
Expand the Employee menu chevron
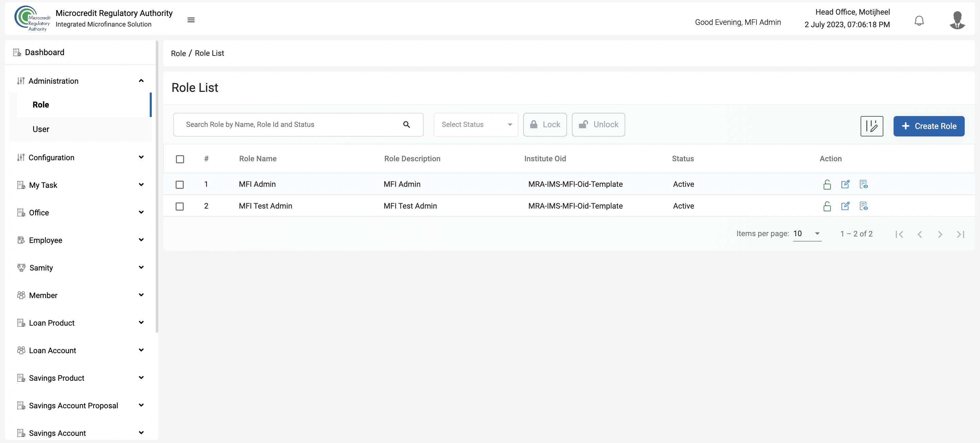pos(141,240)
